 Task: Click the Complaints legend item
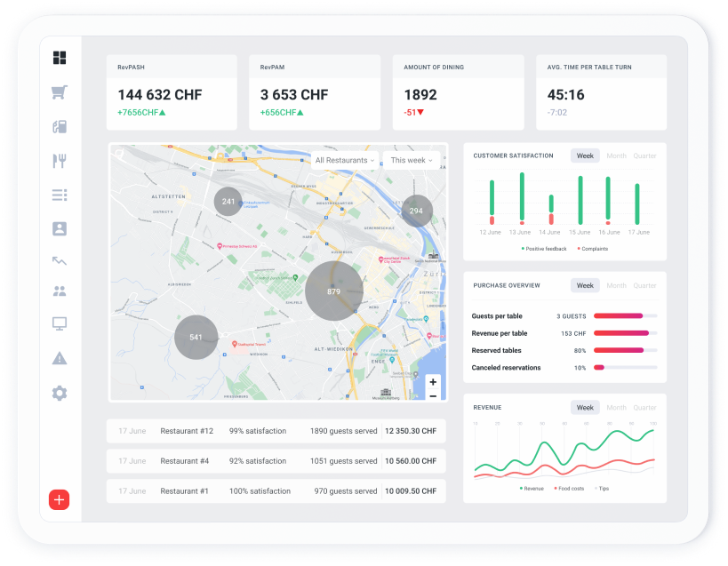(592, 249)
